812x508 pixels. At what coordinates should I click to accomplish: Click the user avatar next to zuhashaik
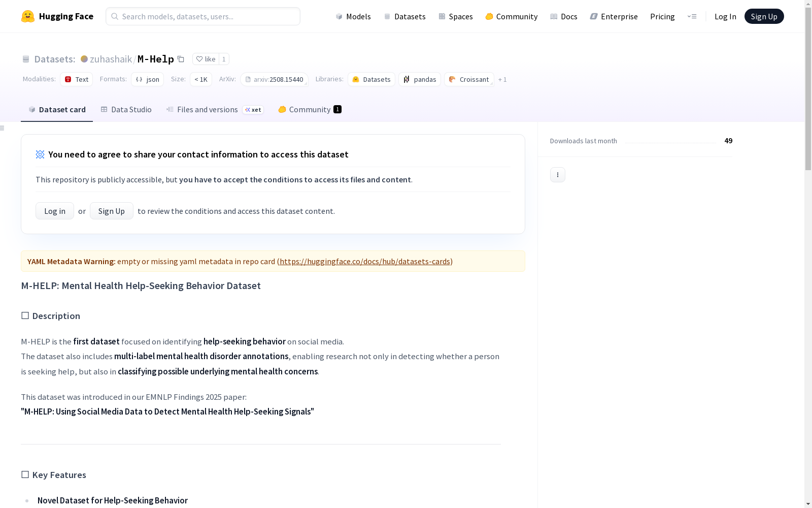(x=84, y=59)
